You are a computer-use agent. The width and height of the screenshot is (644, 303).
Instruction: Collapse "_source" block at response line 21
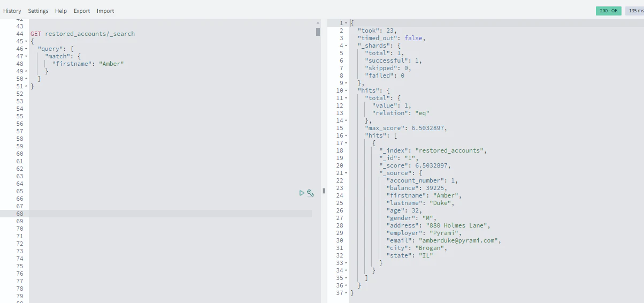pyautogui.click(x=346, y=173)
